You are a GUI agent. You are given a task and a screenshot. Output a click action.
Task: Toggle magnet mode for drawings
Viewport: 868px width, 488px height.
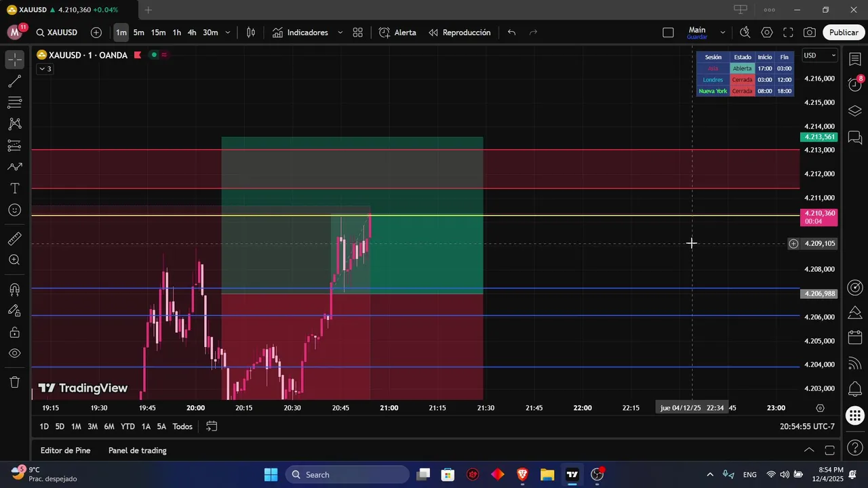coord(14,289)
